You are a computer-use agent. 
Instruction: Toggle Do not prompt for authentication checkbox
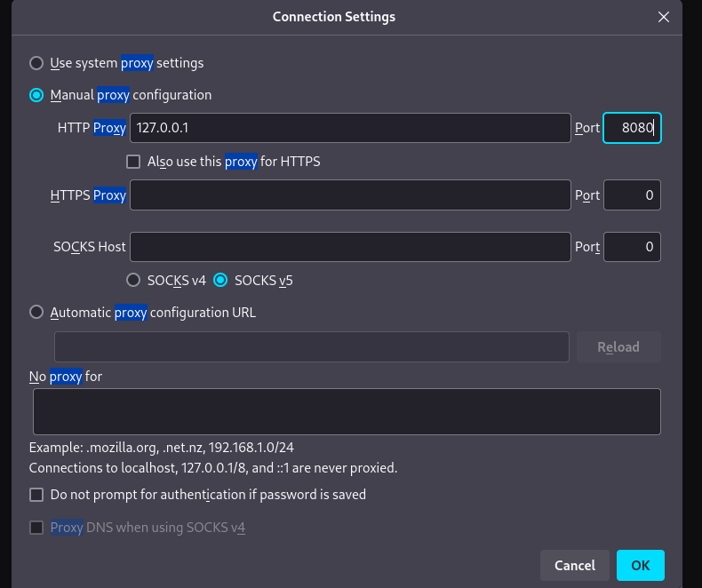[x=36, y=495]
